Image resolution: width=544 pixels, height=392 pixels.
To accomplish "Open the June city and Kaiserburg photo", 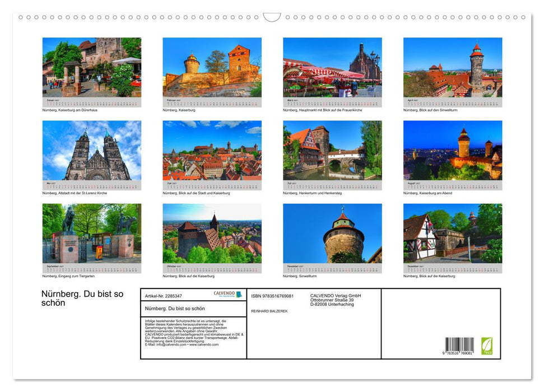I will coord(212,150).
